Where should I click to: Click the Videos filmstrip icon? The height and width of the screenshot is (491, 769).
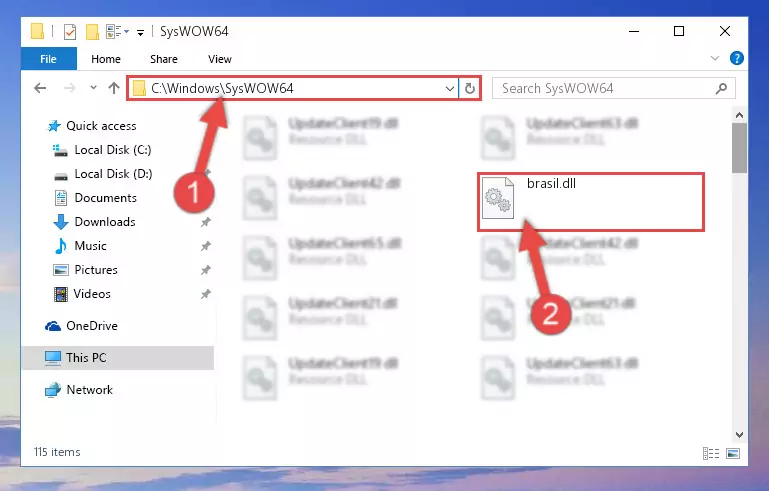click(61, 294)
